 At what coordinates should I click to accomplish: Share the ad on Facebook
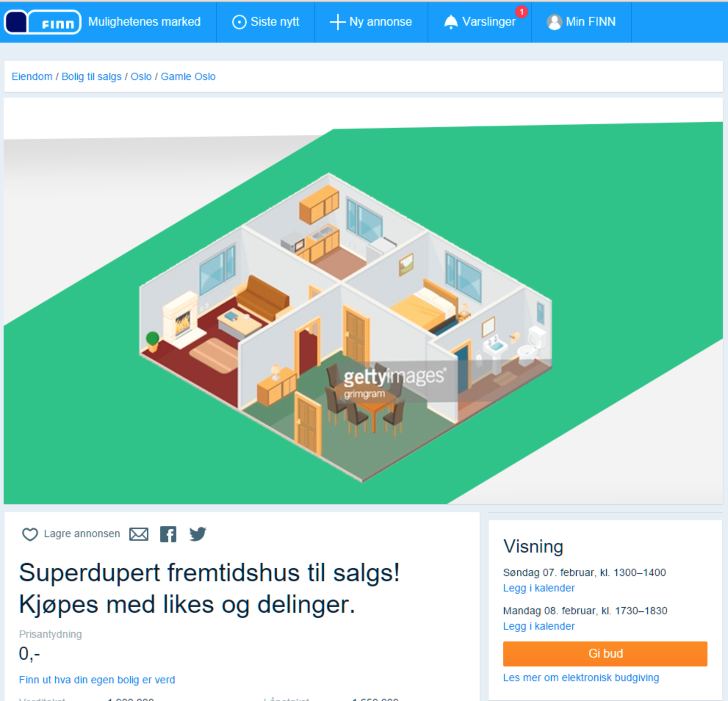click(x=168, y=534)
